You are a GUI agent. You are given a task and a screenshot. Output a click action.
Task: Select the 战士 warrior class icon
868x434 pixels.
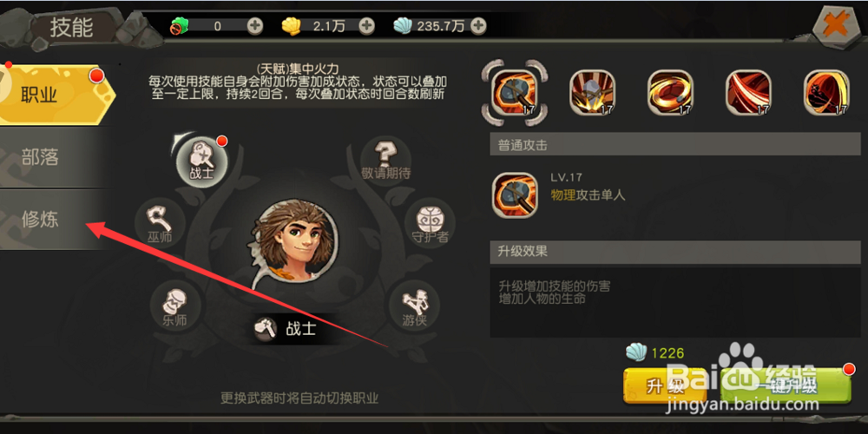[x=202, y=161]
